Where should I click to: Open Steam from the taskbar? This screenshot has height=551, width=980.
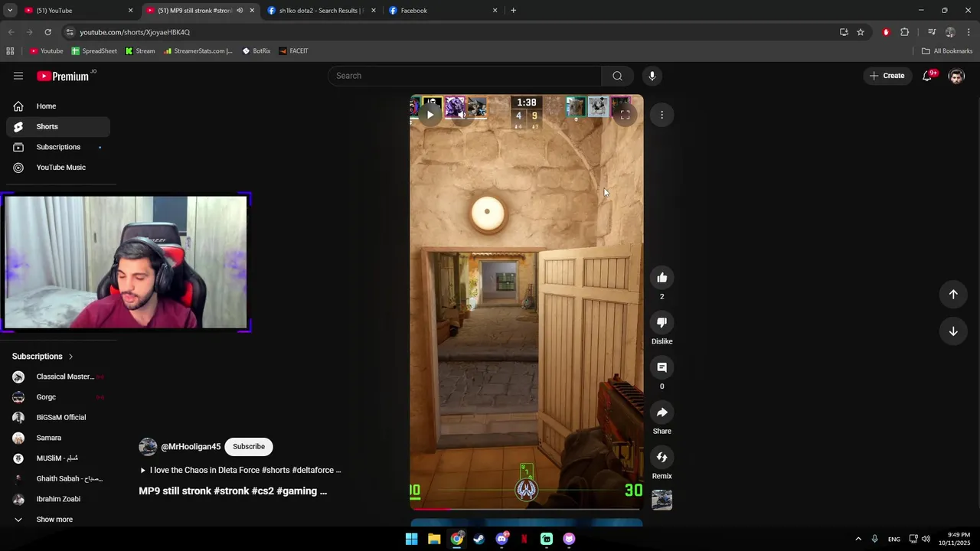click(479, 539)
